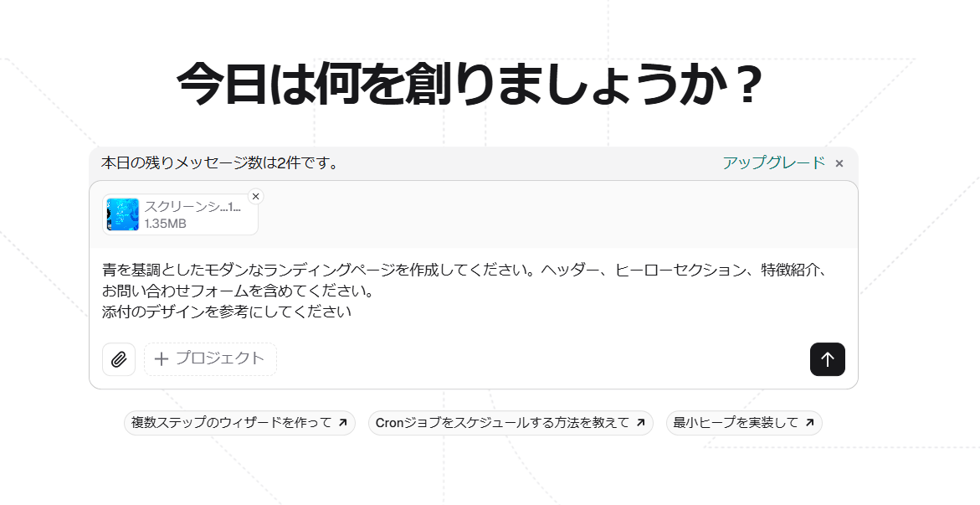Screen dimensions: 980x505
Task: Select the 複数ステップのウィザードを作って suggestion
Action: pos(239,423)
